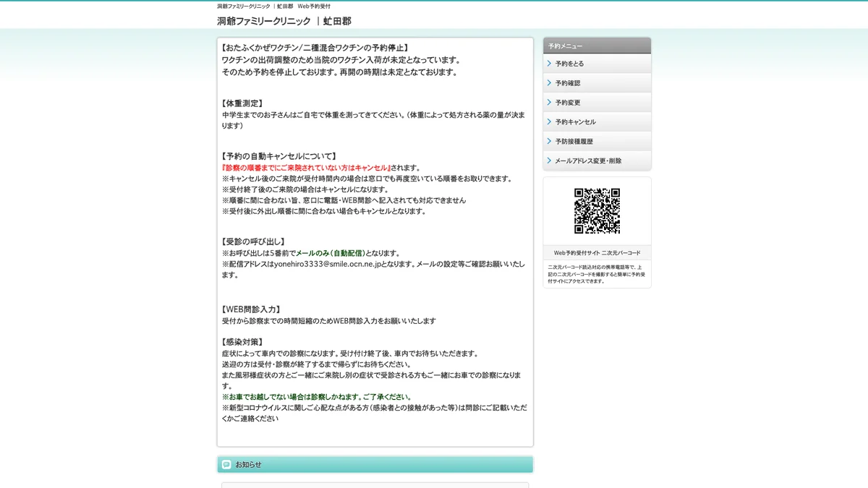The image size is (868, 488).
Task: Click the red 診察の順番までにご来院 cancel warning
Action: click(306, 168)
